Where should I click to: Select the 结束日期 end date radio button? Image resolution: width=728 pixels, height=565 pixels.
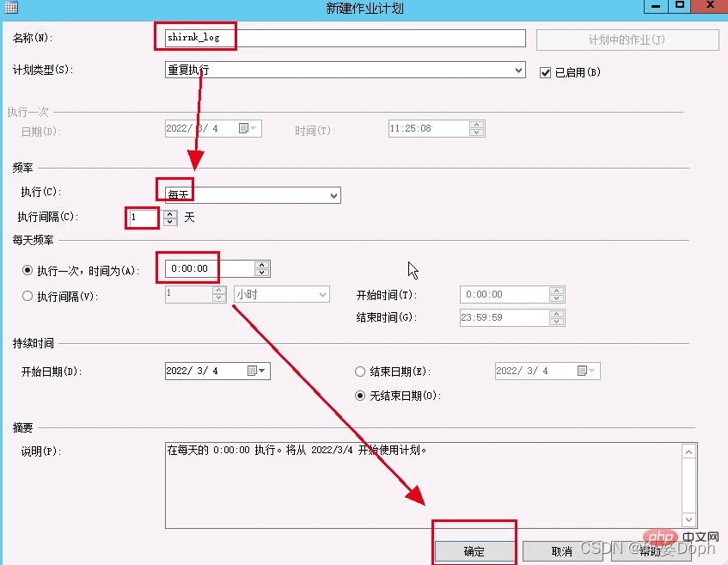(360, 372)
